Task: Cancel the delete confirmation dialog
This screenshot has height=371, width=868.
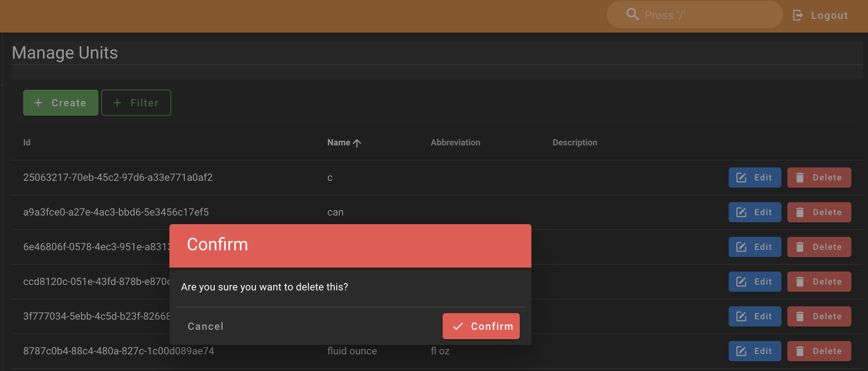Action: pyautogui.click(x=205, y=326)
